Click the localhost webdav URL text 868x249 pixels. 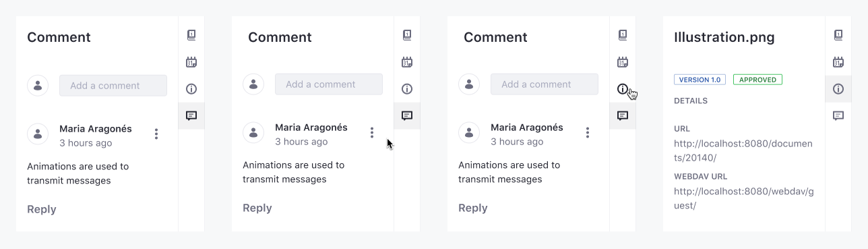[x=744, y=198]
